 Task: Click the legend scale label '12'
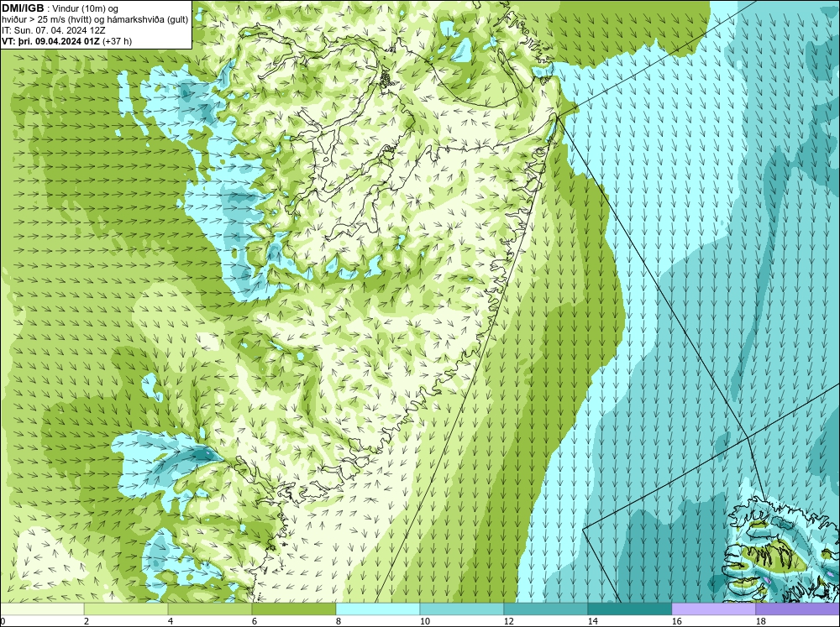pyautogui.click(x=509, y=621)
